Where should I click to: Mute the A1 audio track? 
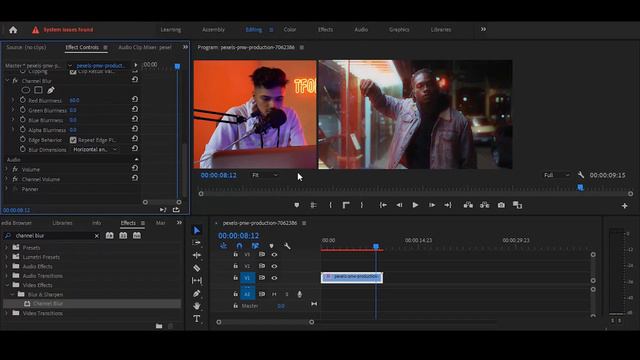coord(274,294)
